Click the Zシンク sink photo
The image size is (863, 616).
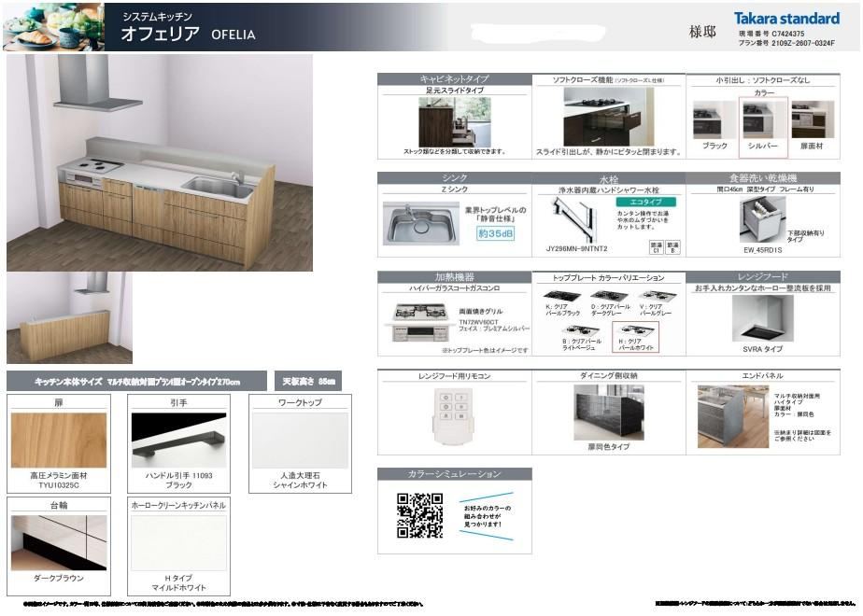pyautogui.click(x=421, y=224)
